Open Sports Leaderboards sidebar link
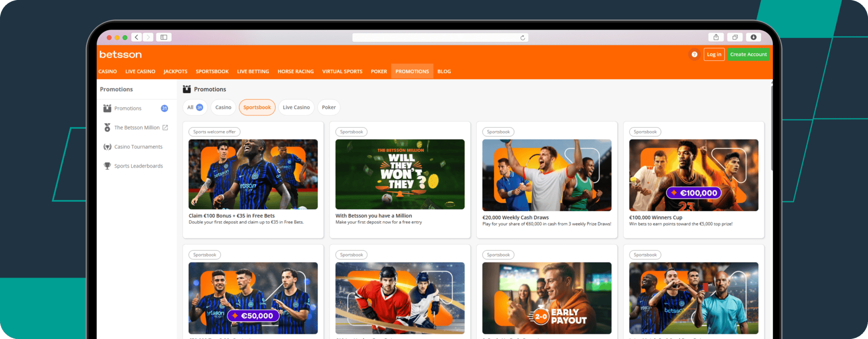Image resolution: width=868 pixels, height=339 pixels. (138, 166)
